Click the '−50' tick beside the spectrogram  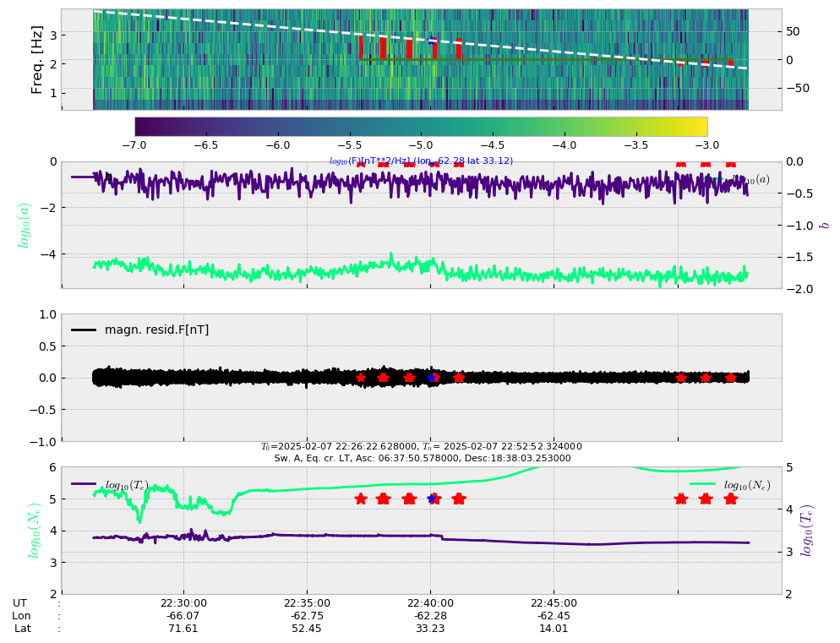click(798, 89)
